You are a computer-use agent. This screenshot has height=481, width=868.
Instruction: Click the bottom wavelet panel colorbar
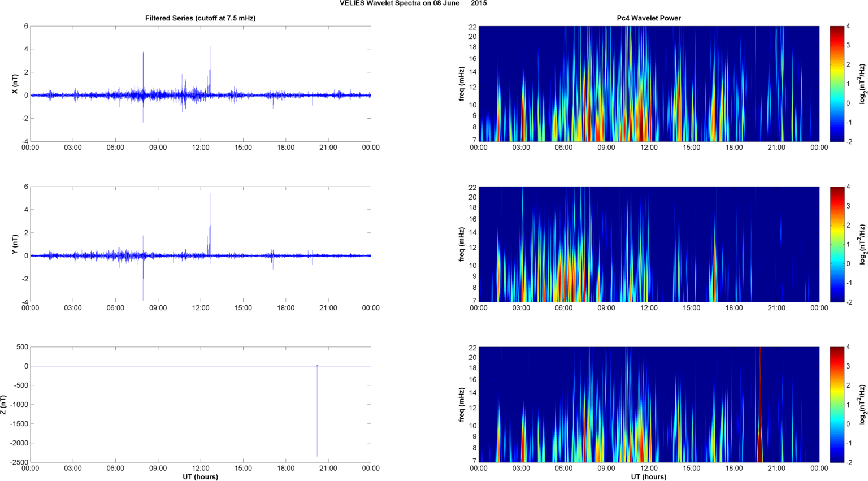(x=837, y=405)
